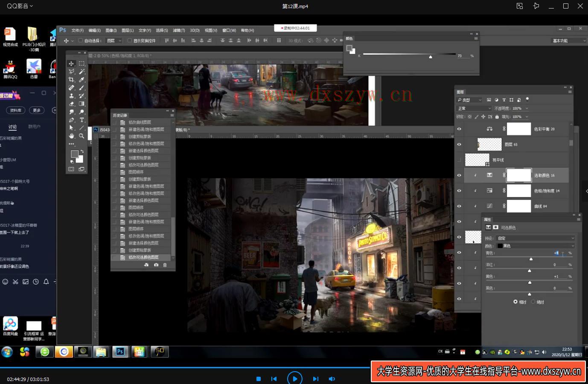Open the 滤镜(T) menu

(x=179, y=30)
